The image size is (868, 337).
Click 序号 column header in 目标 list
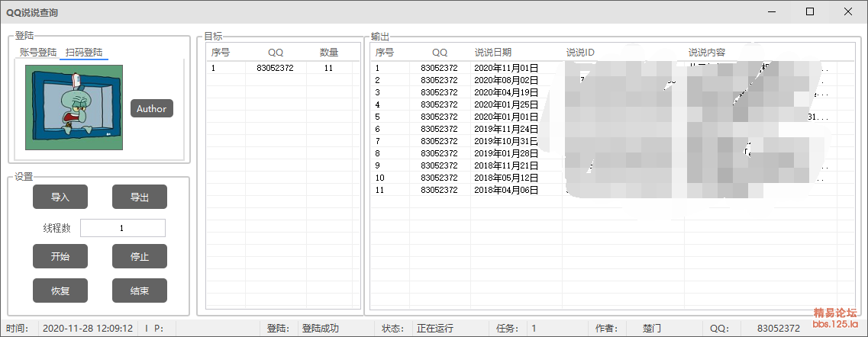[221, 53]
